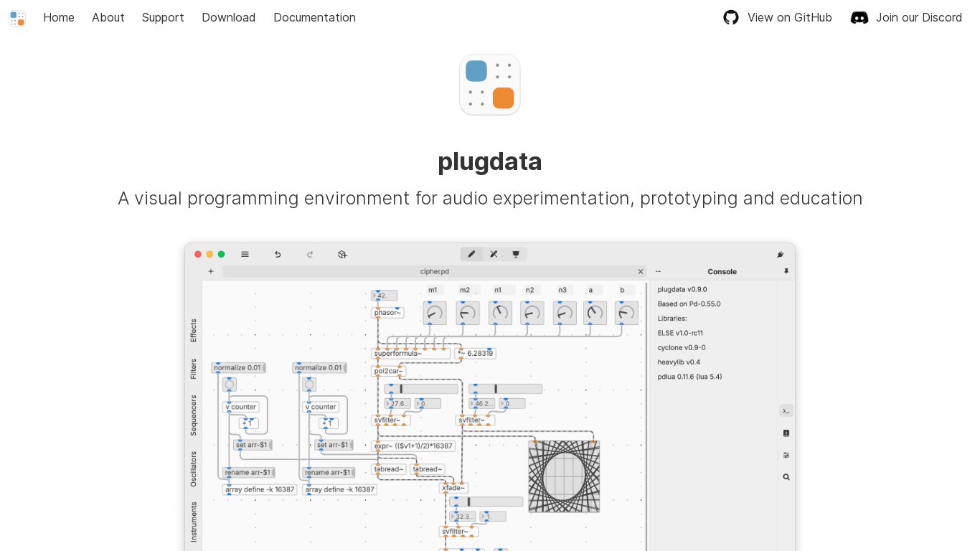The image size is (980, 551).
Task: Go to the Home page
Action: (59, 17)
